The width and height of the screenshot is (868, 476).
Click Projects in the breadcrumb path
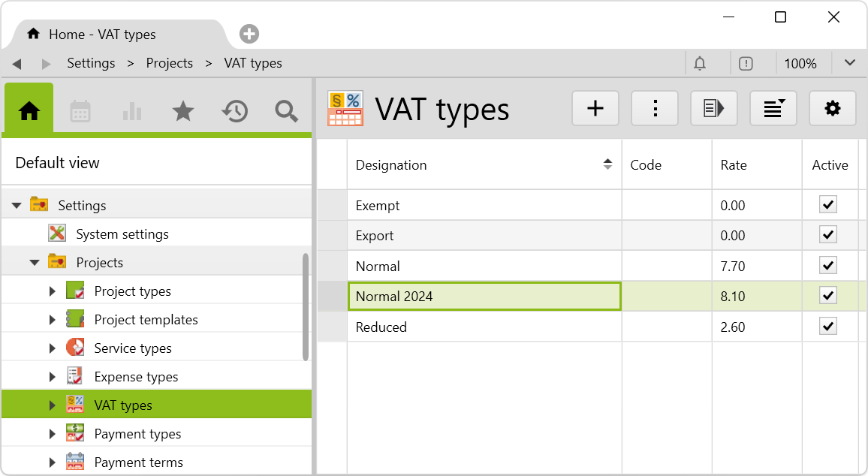(170, 64)
